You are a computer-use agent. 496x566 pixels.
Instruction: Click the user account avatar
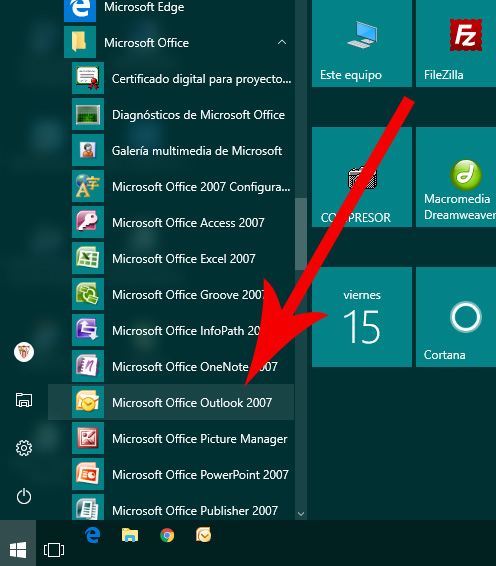tap(24, 352)
